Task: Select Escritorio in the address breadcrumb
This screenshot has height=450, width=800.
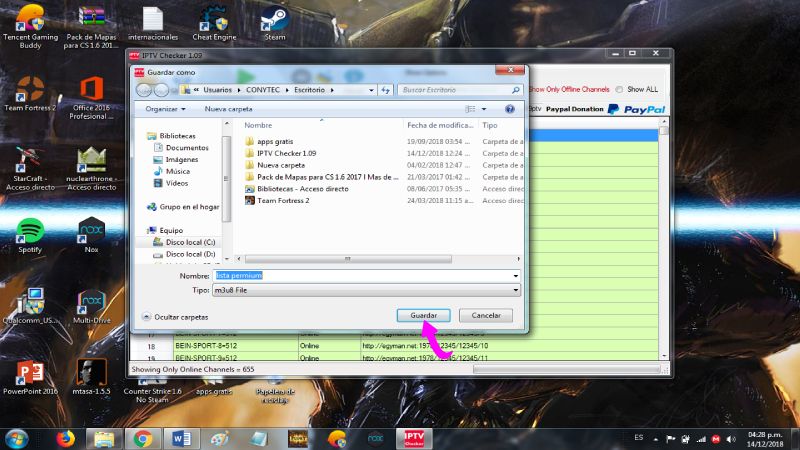Action: pos(309,90)
